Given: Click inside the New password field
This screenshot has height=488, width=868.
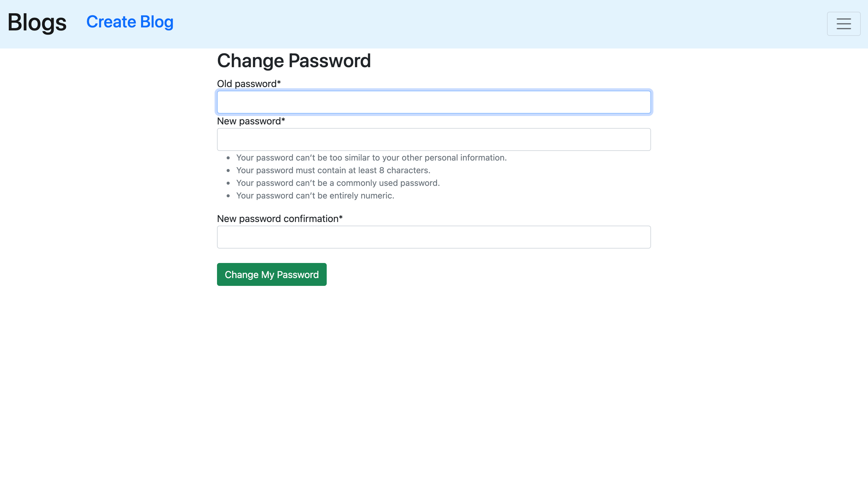Looking at the screenshot, I should [x=433, y=139].
